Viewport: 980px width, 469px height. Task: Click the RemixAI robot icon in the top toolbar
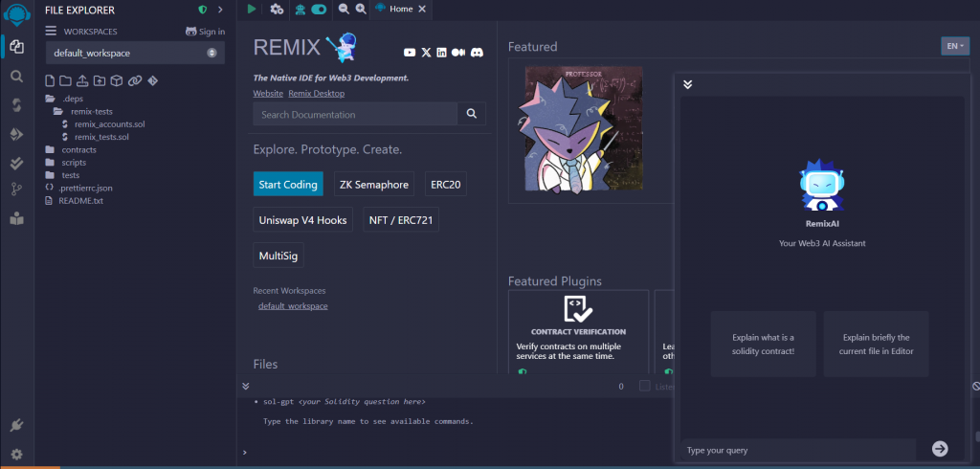pyautogui.click(x=301, y=9)
